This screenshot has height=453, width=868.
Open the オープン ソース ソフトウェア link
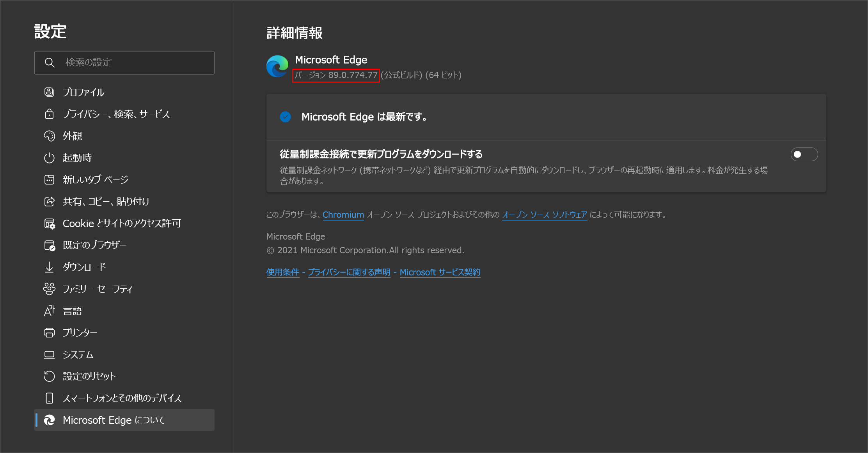click(x=545, y=215)
